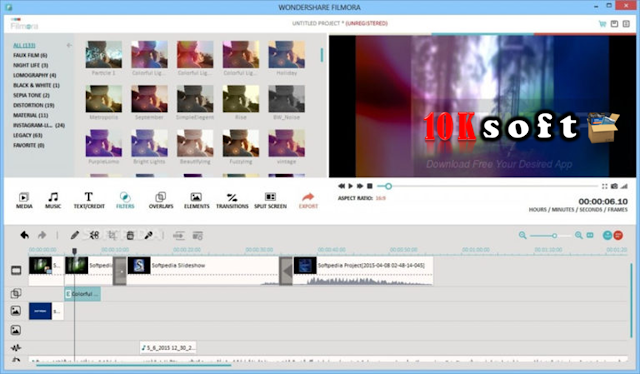Click the overlay effects track icon
Screen dimensions: 640x374
click(16, 293)
